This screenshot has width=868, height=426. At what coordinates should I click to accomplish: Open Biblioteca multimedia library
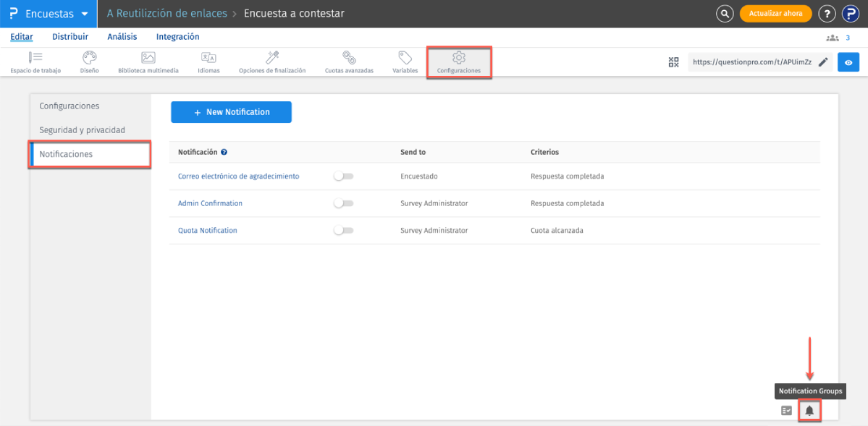coord(148,62)
